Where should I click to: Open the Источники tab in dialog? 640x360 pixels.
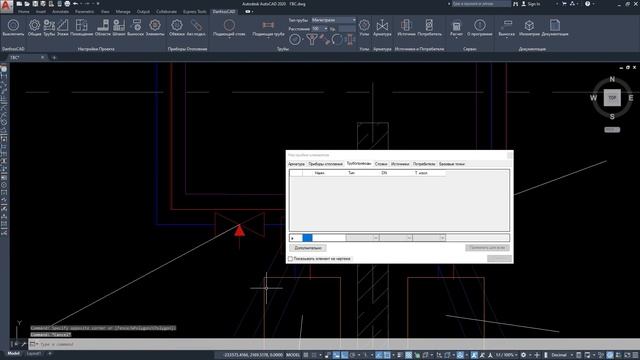400,164
